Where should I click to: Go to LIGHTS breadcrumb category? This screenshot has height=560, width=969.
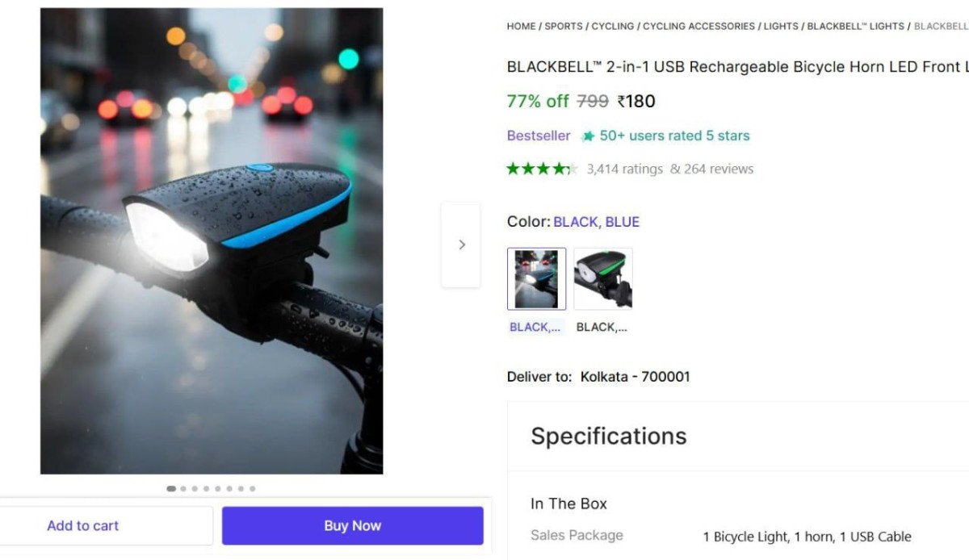[781, 27]
